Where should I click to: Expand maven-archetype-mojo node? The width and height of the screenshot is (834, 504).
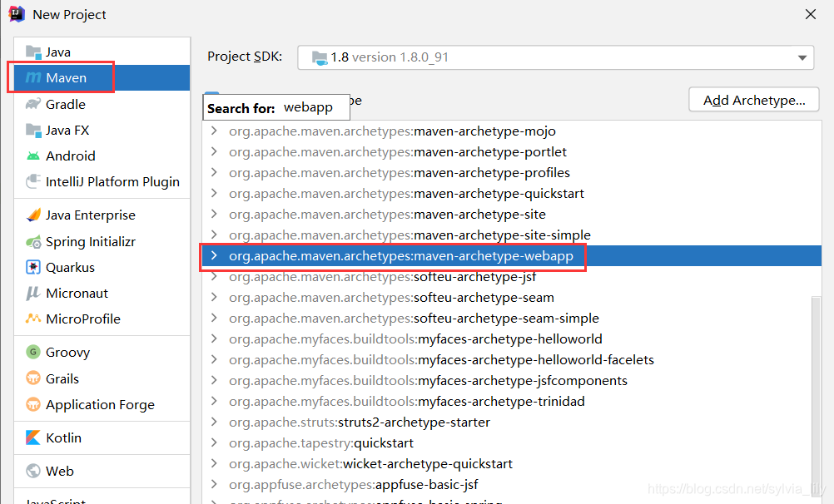tap(214, 131)
